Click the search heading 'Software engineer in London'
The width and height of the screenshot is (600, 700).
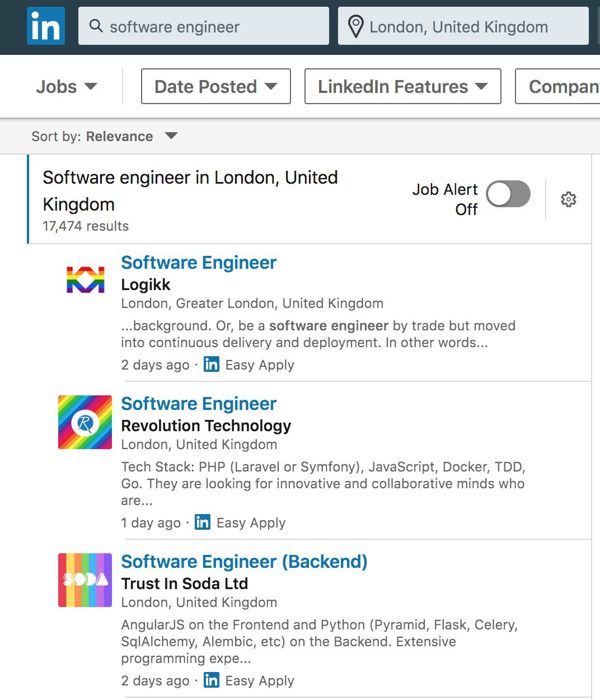point(190,191)
